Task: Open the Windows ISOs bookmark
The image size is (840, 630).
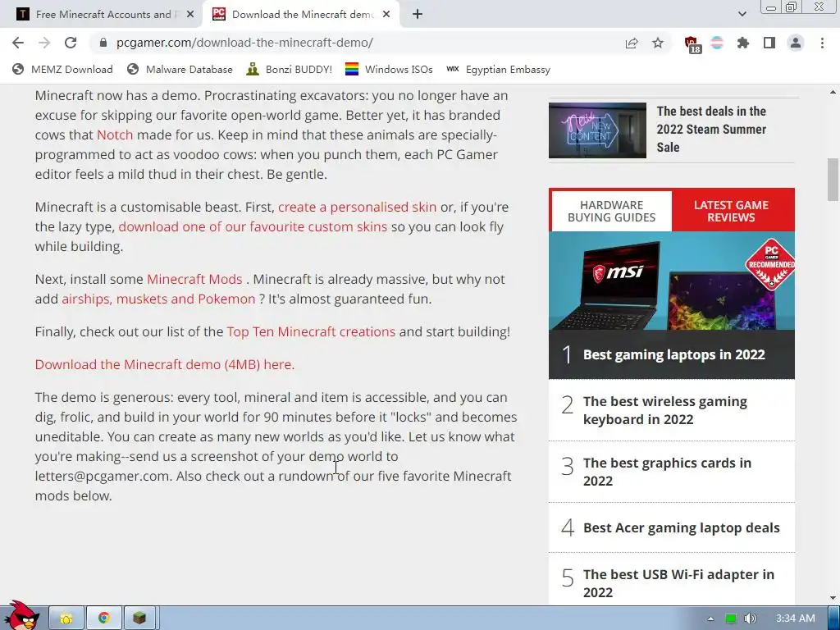Action: click(389, 70)
